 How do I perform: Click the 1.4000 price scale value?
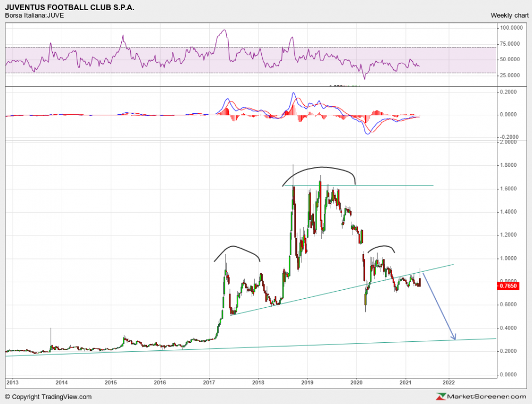tap(509, 212)
